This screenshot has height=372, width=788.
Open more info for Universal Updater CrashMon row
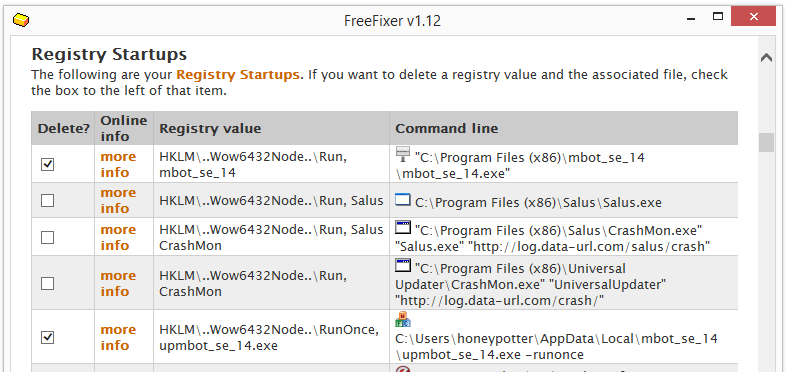point(118,284)
